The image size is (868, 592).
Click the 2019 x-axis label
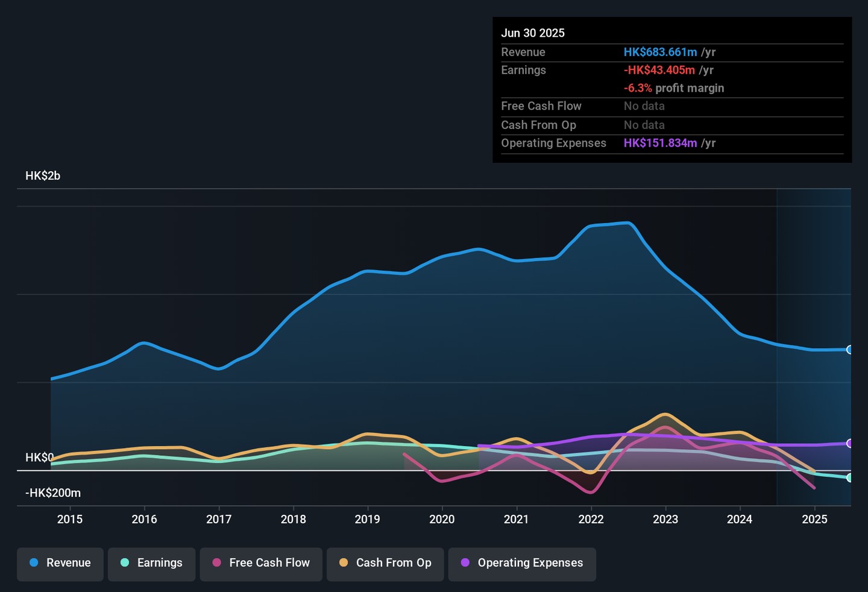(x=367, y=520)
